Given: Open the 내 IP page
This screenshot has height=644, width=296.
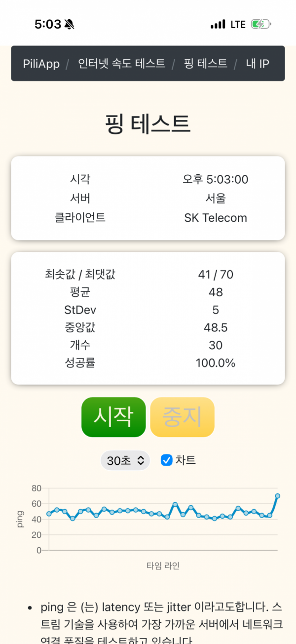Looking at the screenshot, I should tap(258, 64).
